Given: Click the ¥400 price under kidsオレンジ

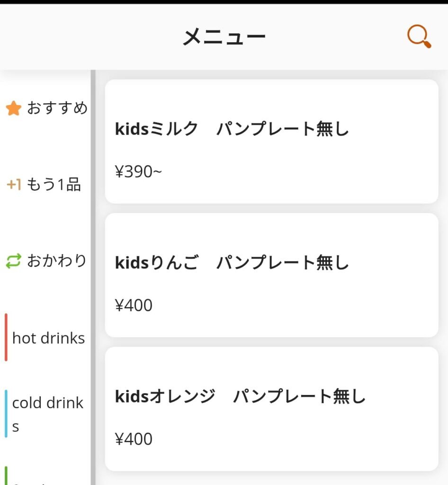Looking at the screenshot, I should point(134,439).
